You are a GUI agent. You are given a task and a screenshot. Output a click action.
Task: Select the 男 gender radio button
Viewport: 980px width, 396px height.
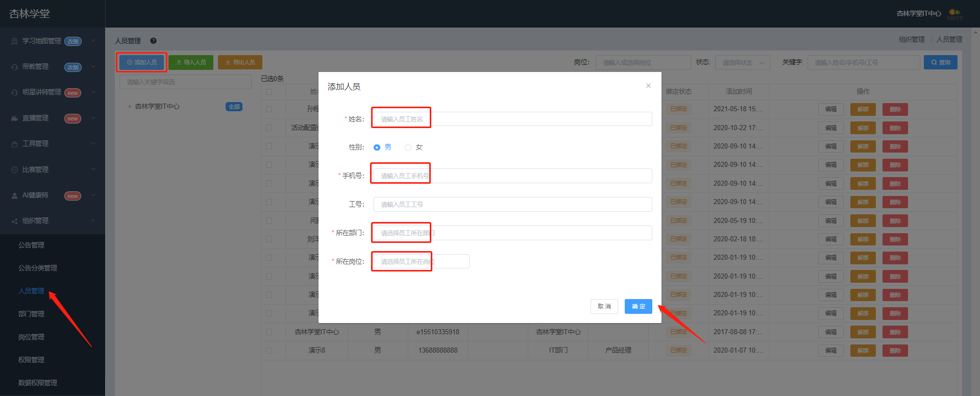coord(377,147)
